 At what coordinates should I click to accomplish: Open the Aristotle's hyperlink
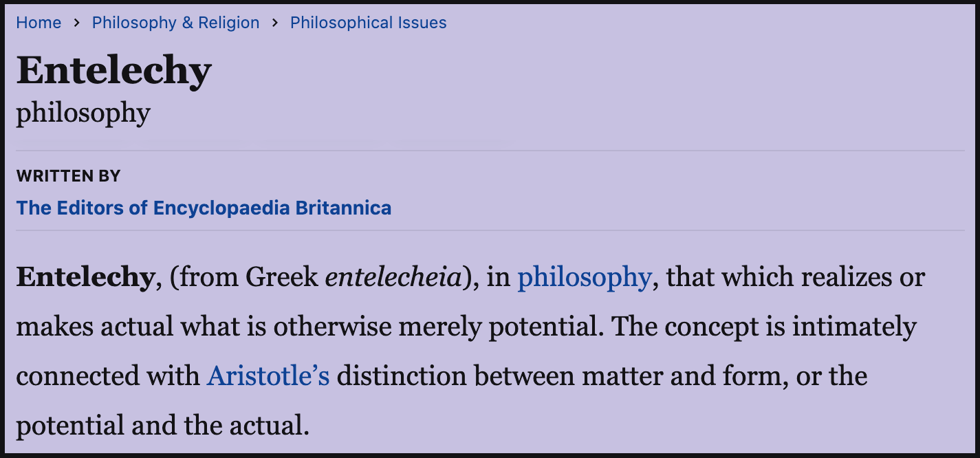tap(268, 376)
